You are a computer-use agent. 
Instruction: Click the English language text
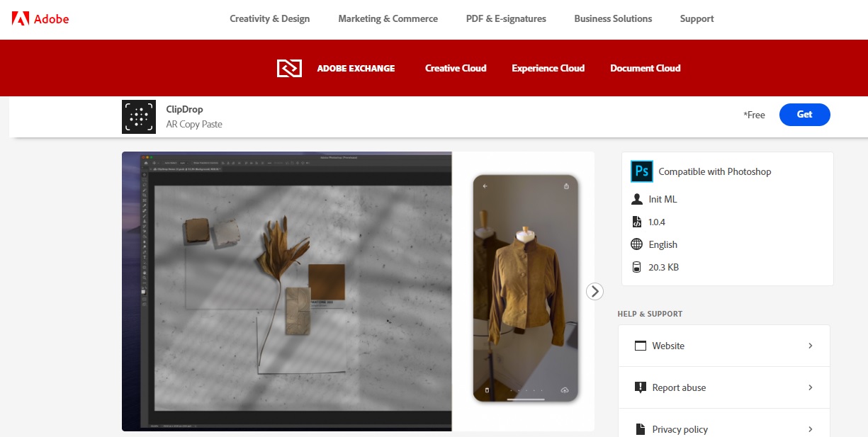[x=663, y=244]
